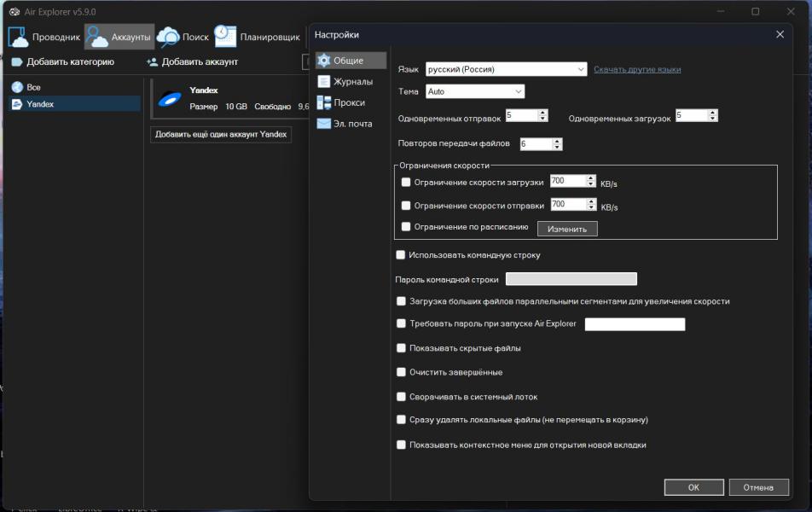Viewport: 812px width, 512px height.
Task: Enable Сворачивать в системный лоток checkbox
Action: 401,397
